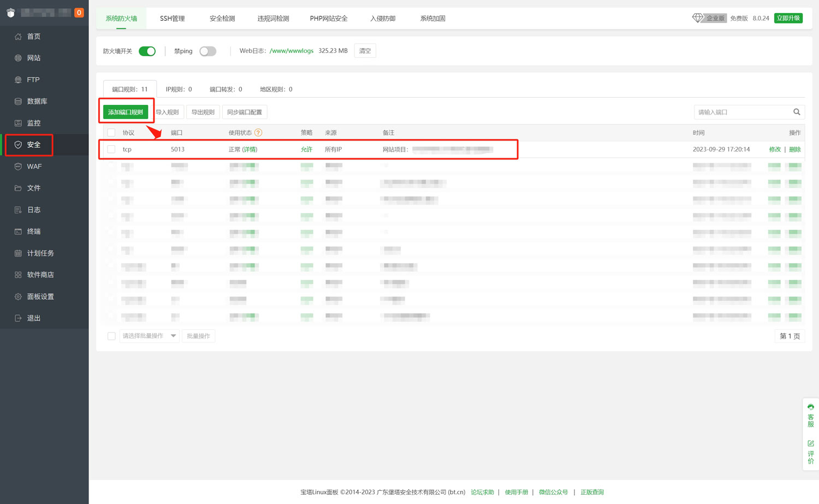Click the search magnifier in port search box
Screen dimensions: 819x504
pyautogui.click(x=797, y=112)
